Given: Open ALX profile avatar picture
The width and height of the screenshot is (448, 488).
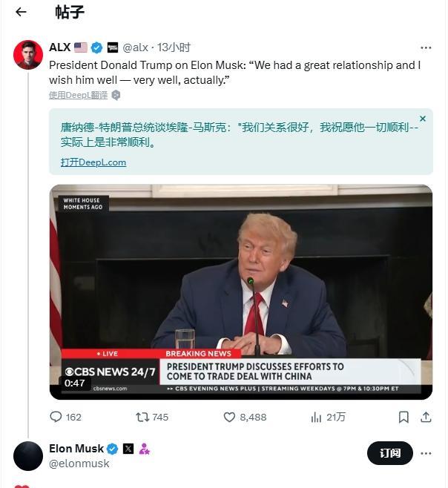Looking at the screenshot, I should point(28,55).
